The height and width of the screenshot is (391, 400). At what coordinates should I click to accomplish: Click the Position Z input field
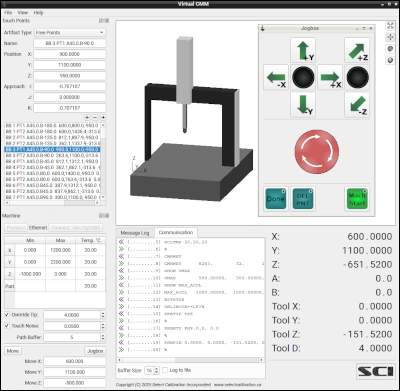[x=70, y=76]
